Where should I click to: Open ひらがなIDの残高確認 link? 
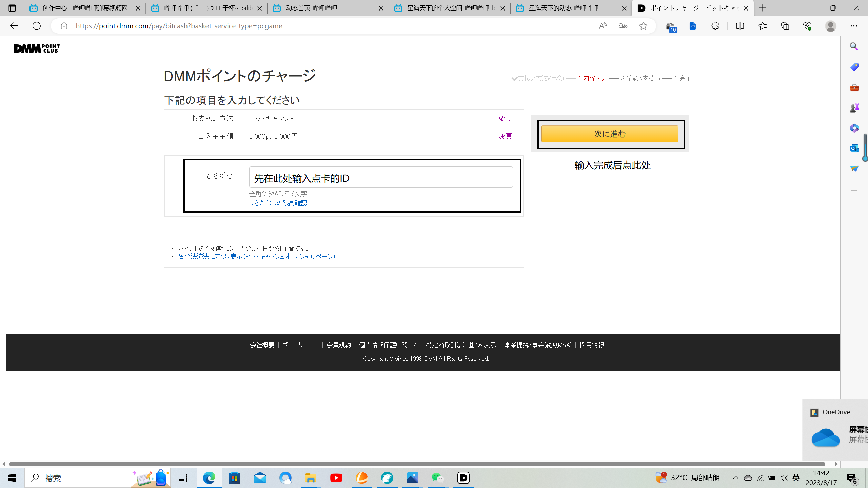[278, 203]
